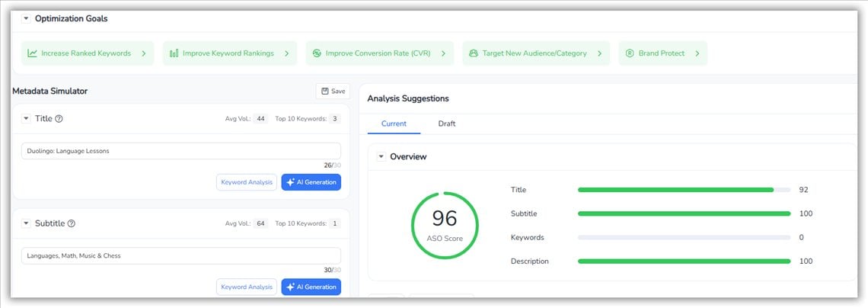Click the Description score progress bar
This screenshot has width=868, height=308.
(685, 261)
